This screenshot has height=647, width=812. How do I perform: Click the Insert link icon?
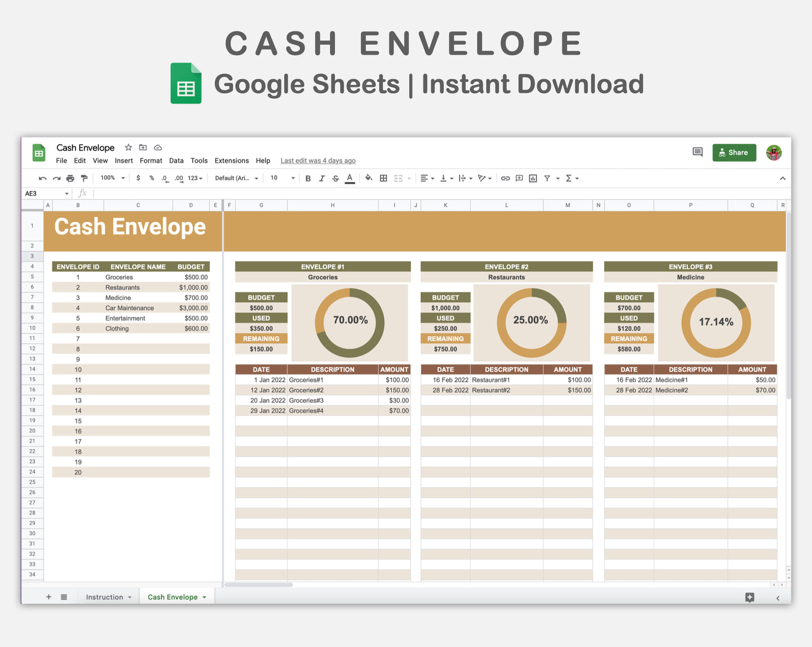click(x=505, y=178)
